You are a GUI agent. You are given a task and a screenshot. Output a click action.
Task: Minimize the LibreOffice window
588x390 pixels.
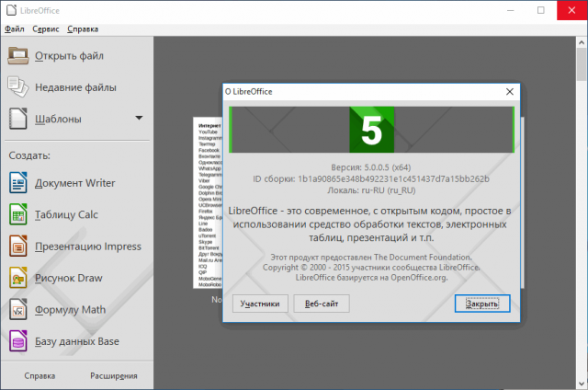(x=511, y=10)
